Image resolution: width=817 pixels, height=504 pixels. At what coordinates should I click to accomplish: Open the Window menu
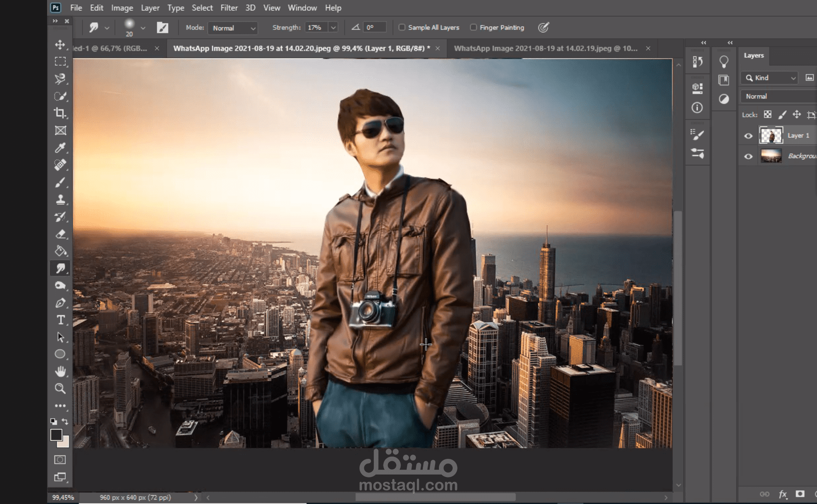click(x=302, y=8)
